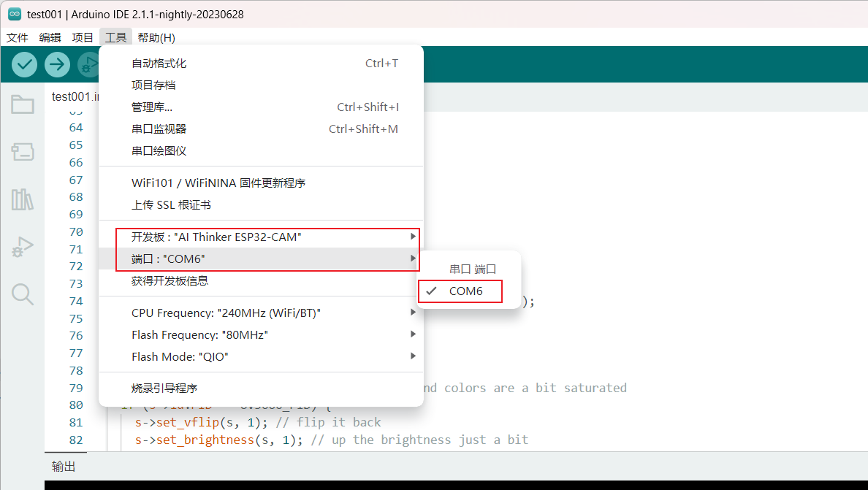Click the Arduino logo in title bar

coord(15,15)
